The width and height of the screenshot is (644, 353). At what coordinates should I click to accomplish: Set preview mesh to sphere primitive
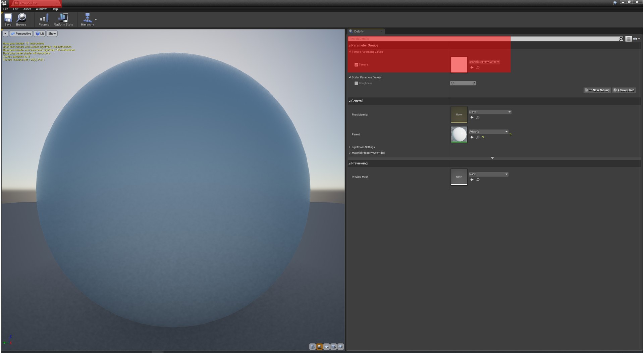(x=320, y=347)
